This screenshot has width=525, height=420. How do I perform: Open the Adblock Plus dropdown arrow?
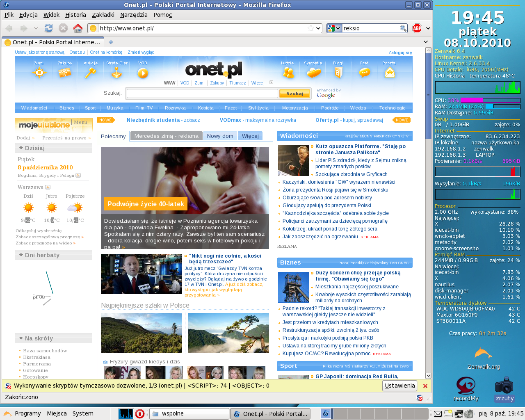coord(428,28)
